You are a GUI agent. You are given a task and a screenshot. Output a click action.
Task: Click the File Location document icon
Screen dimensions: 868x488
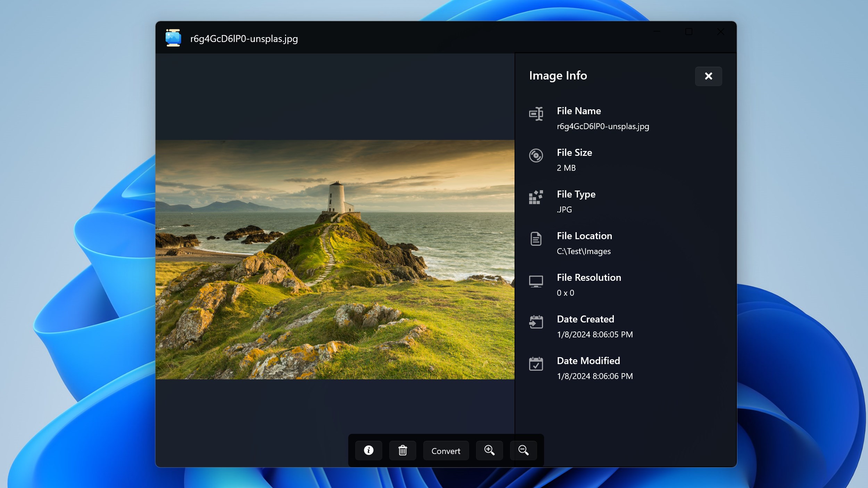point(536,239)
